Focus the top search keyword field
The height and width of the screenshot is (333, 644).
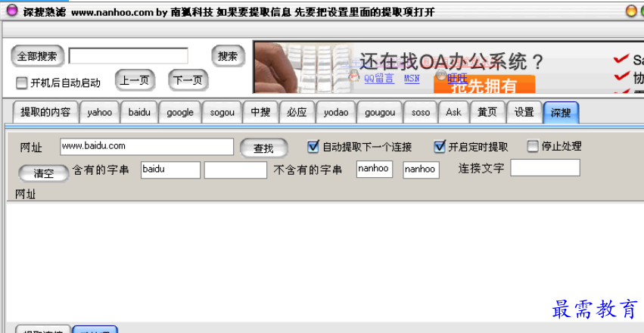[x=128, y=56]
